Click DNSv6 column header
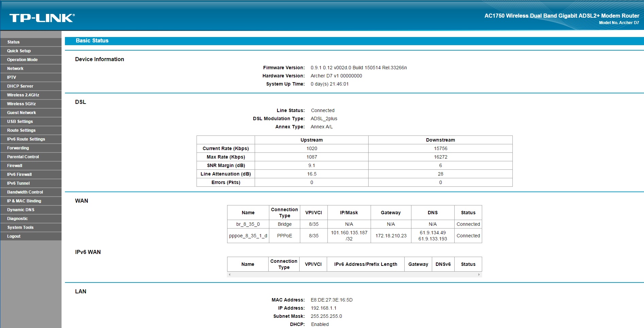The image size is (644, 328). click(x=443, y=264)
